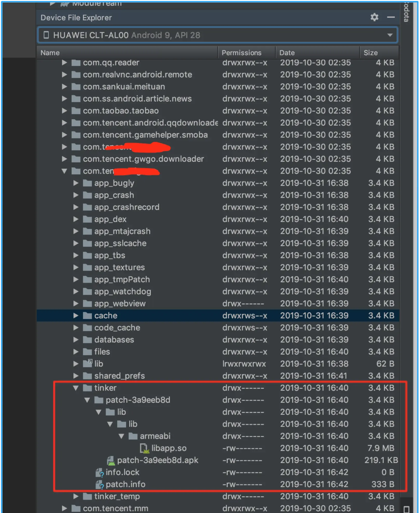Click the patch.info file icon
This screenshot has height=513, width=420.
click(x=100, y=485)
